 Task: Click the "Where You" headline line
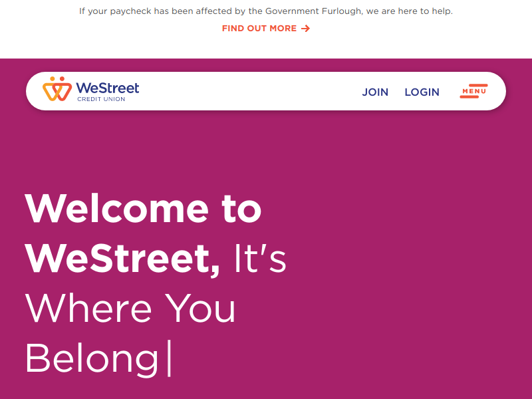pos(130,309)
